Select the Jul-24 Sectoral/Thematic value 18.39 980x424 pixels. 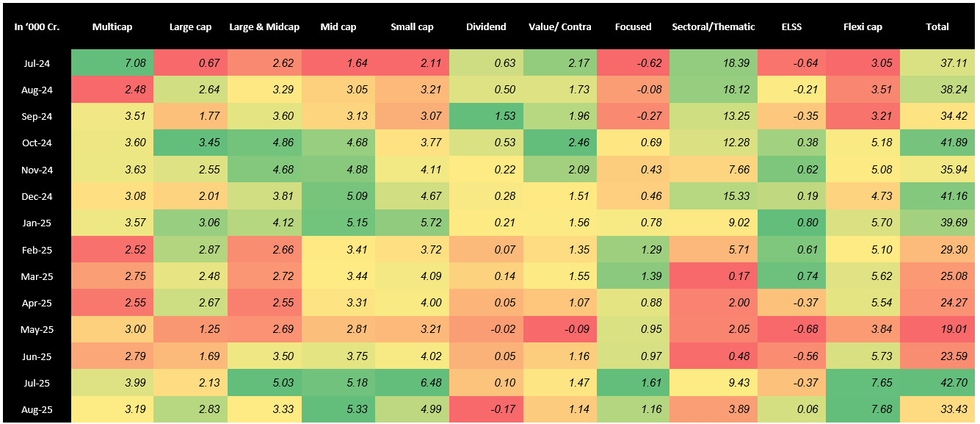pos(713,63)
